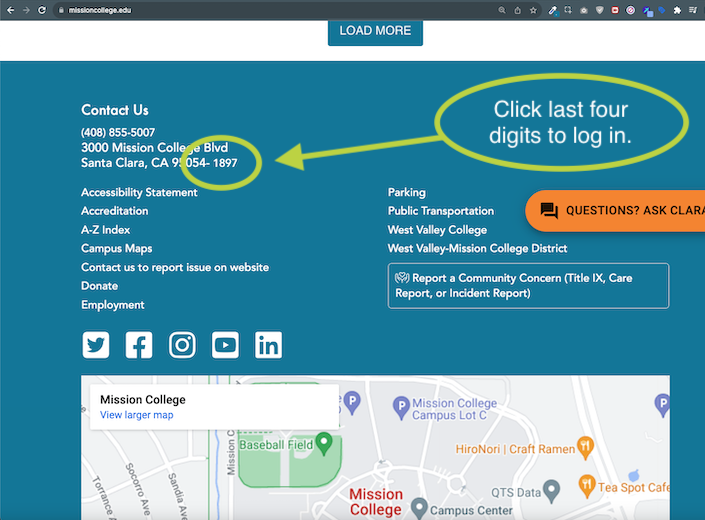Open the Public Transportation link

click(441, 211)
